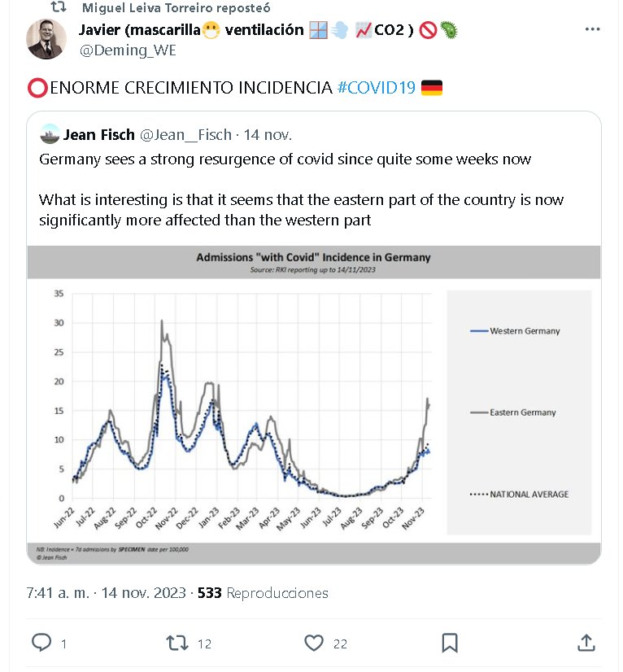
Task: View the 533 Reproducciones count
Action: (263, 593)
